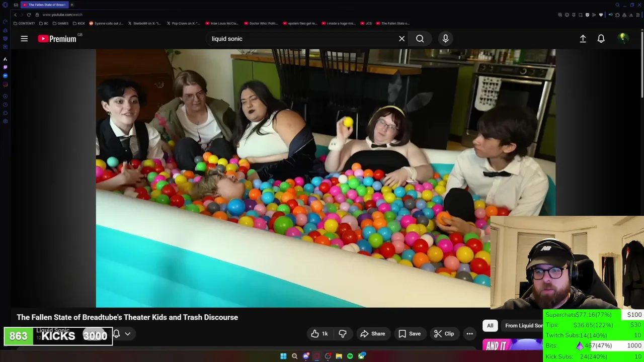Open more actions three-dot menu
644x362 pixels.
coord(469,334)
